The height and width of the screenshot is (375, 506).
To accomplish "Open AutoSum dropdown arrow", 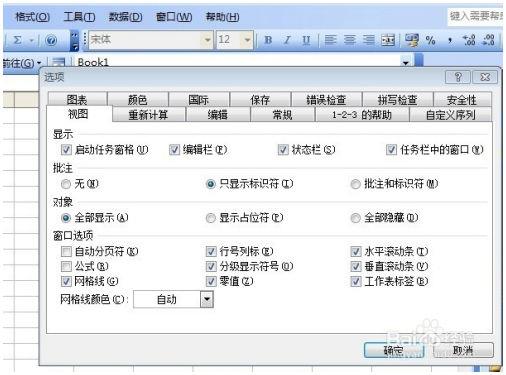I will (x=32, y=41).
